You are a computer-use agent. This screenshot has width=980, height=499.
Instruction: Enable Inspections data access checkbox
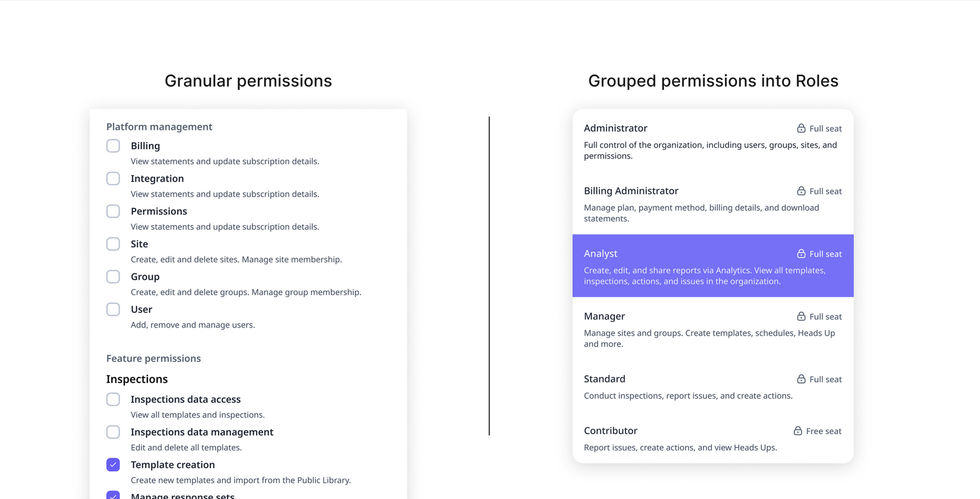click(113, 399)
